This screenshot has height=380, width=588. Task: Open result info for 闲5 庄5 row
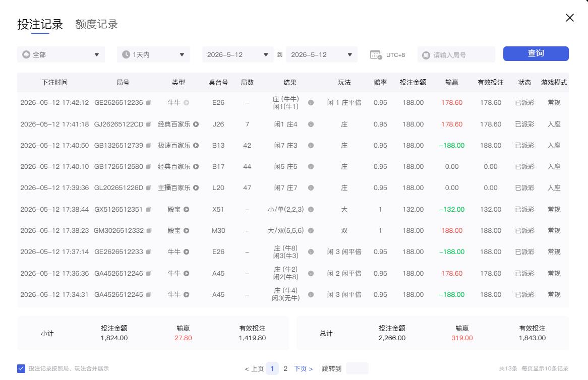tap(311, 167)
